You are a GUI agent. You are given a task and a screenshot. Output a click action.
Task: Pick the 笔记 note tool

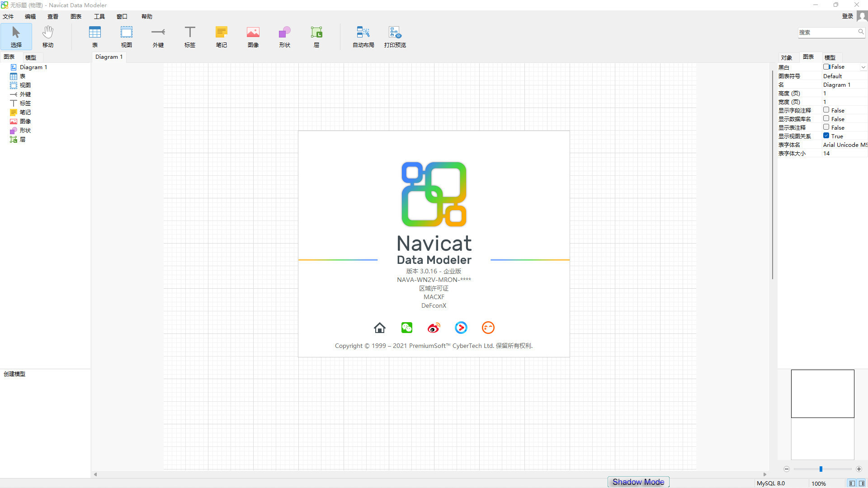coord(221,36)
